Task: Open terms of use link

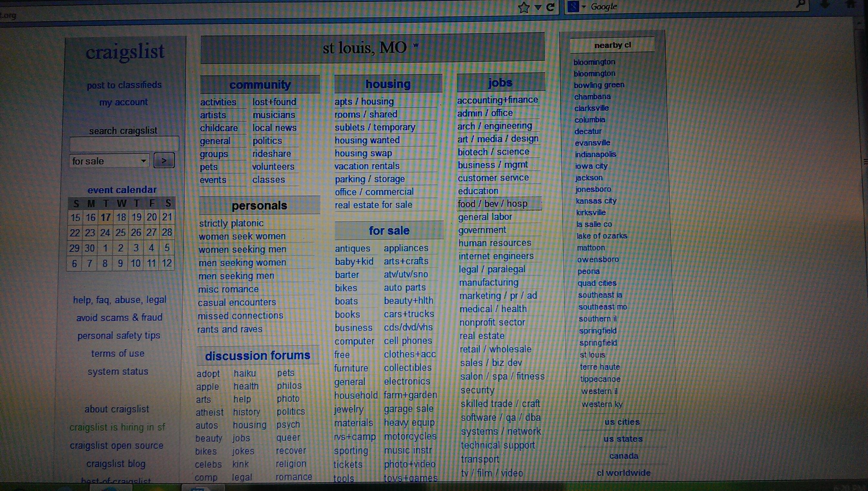Action: point(118,353)
